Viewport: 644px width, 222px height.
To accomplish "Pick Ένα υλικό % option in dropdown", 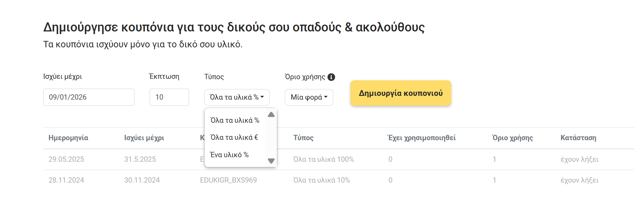I will 230,155.
